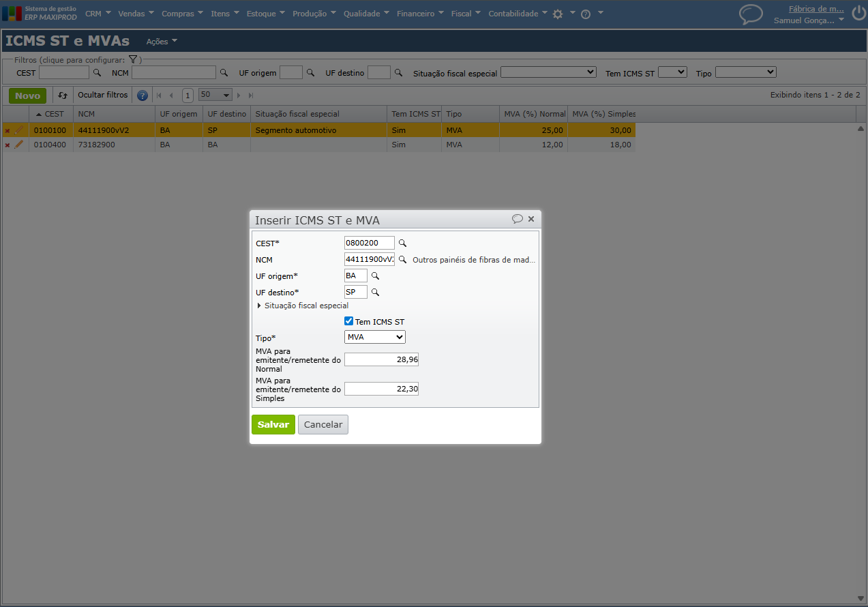Click the refresh grid icon
Screen dimensions: 868x607
63,95
